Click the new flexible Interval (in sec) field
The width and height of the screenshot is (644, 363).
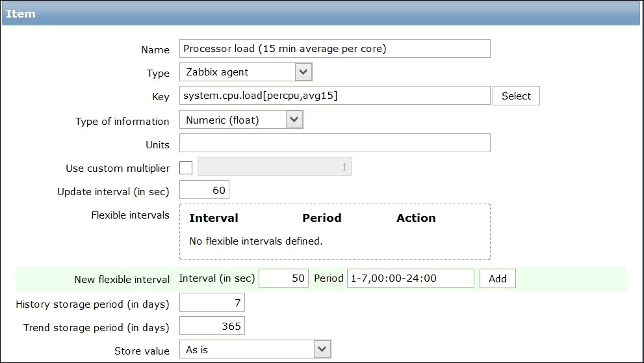point(284,278)
